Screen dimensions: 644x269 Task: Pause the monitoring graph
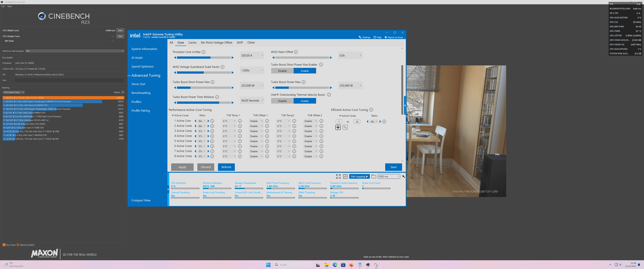(x=345, y=176)
